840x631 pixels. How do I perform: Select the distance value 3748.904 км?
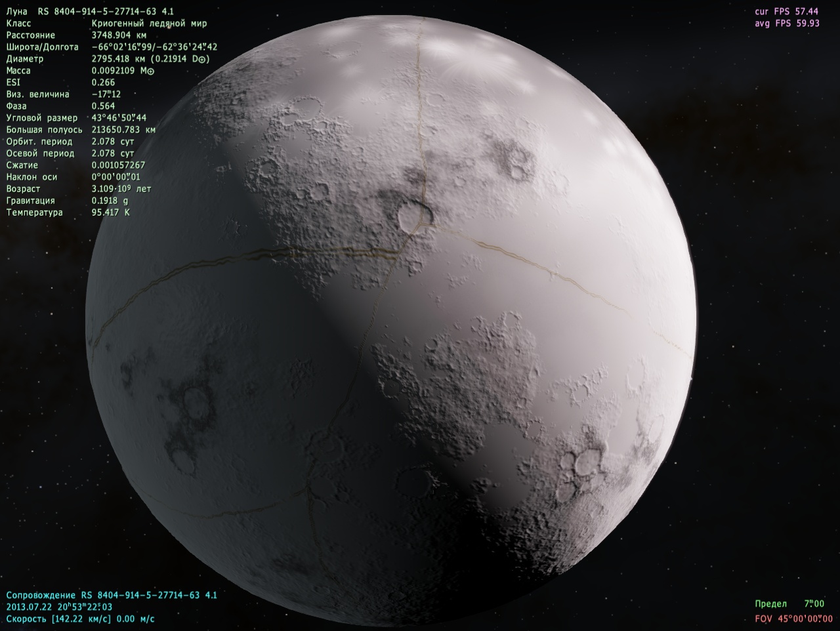[119, 35]
